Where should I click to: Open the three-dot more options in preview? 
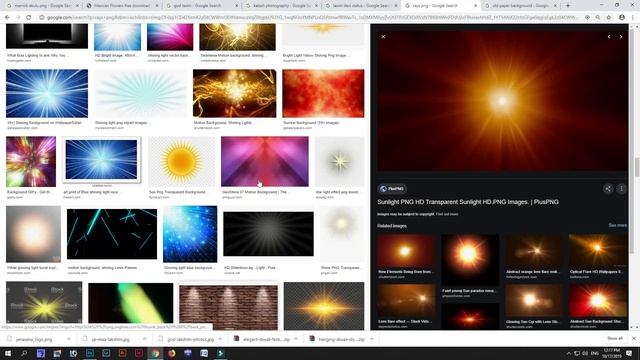621,189
